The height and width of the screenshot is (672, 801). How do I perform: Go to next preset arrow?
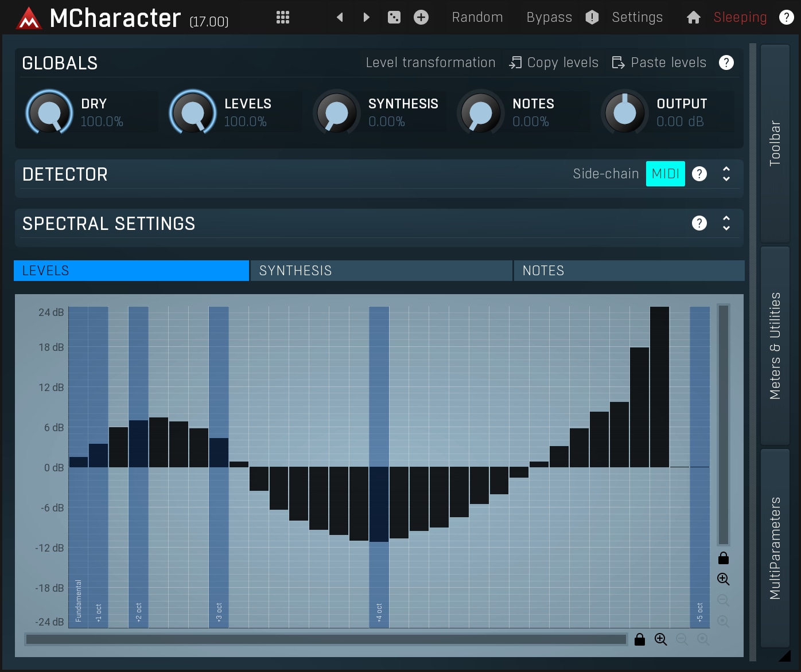coord(366,17)
